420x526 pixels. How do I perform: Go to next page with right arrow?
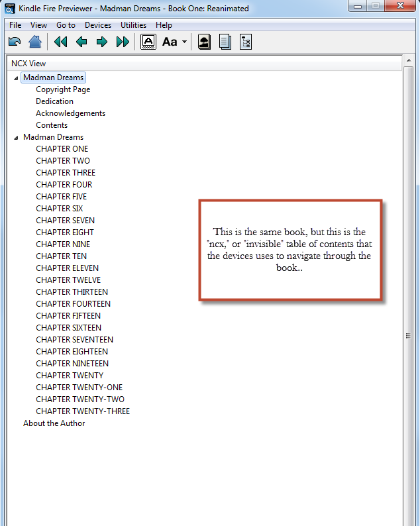coord(102,42)
